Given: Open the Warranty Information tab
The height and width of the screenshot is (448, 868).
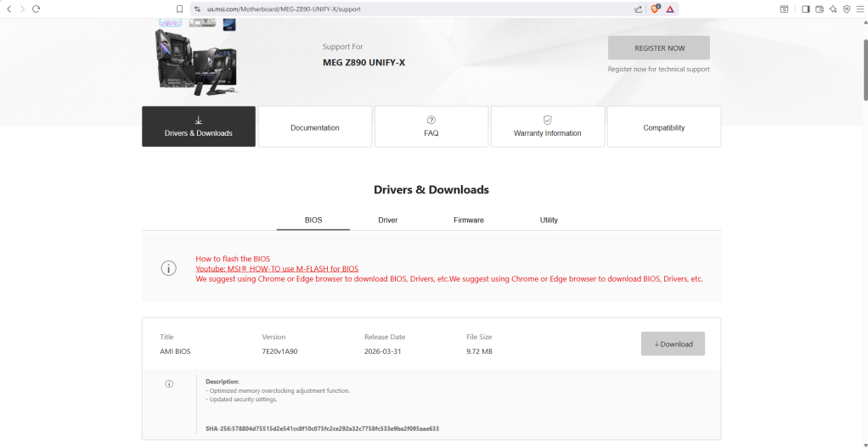Looking at the screenshot, I should click(548, 126).
